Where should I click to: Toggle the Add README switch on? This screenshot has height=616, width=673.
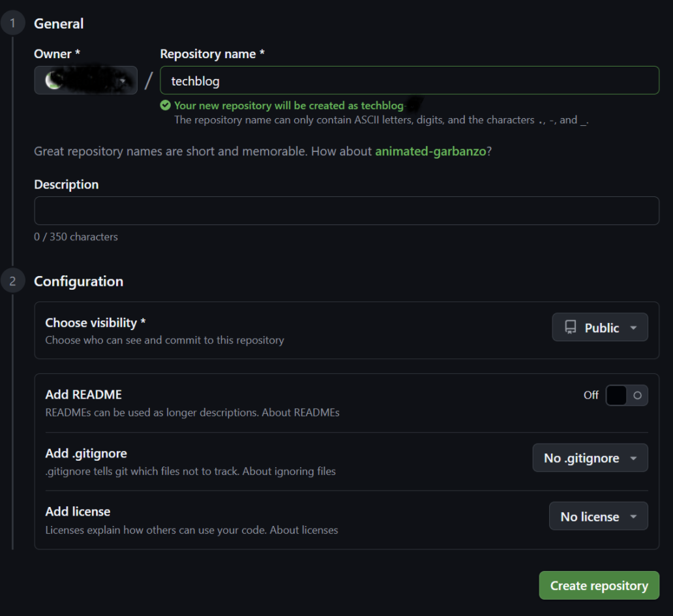[627, 395]
